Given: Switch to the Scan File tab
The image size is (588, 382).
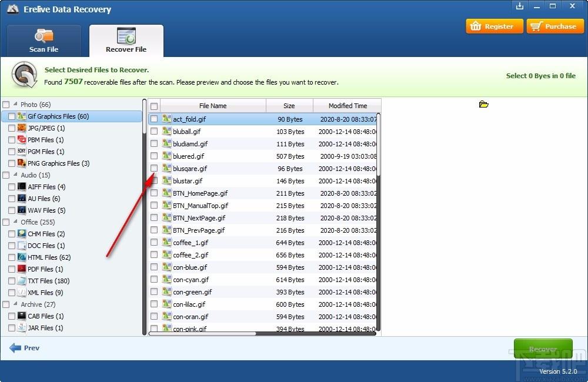Looking at the screenshot, I should tap(44, 41).
